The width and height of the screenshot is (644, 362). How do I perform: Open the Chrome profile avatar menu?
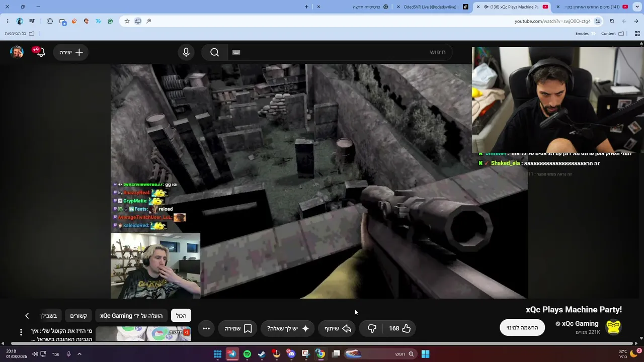click(20, 21)
